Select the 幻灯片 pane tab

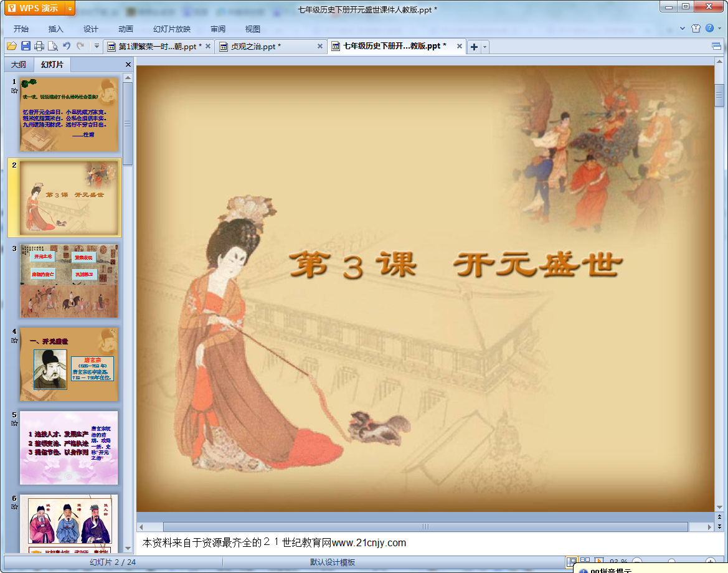pyautogui.click(x=52, y=65)
